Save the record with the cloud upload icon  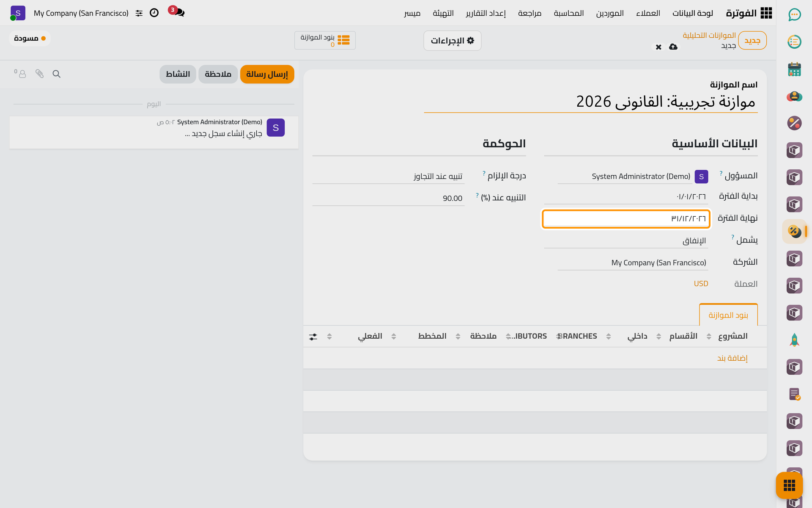click(673, 47)
